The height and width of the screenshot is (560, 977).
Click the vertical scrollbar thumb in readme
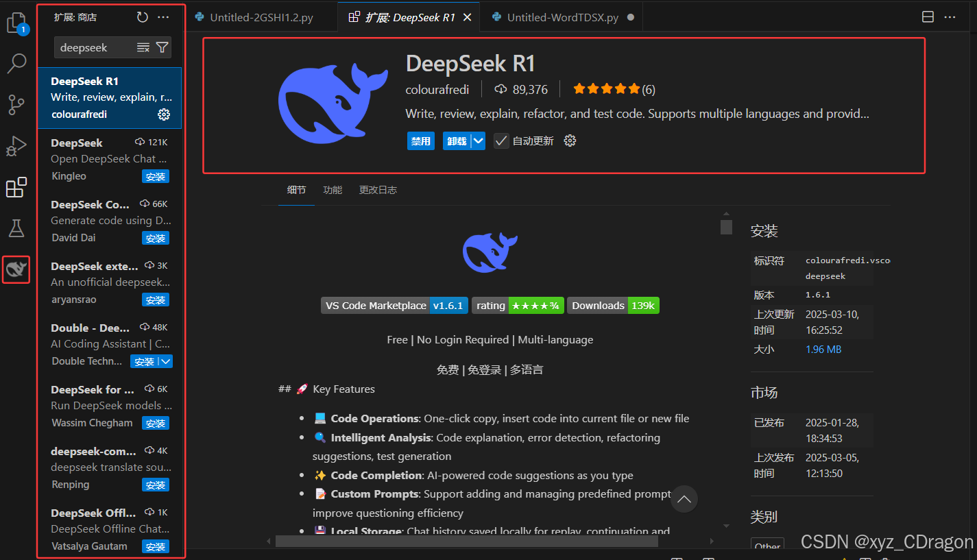(x=726, y=227)
